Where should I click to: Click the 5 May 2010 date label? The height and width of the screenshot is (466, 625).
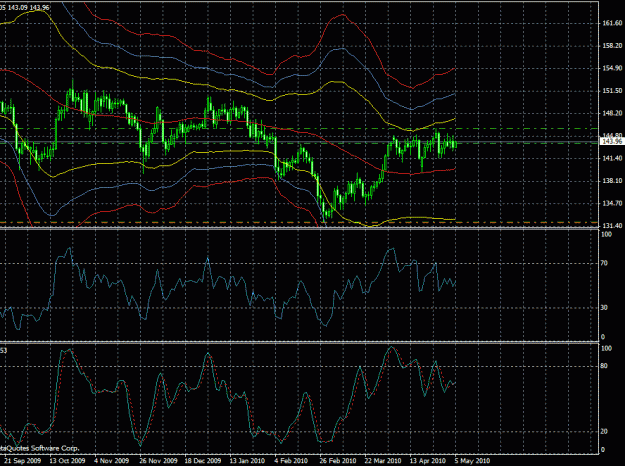click(472, 461)
